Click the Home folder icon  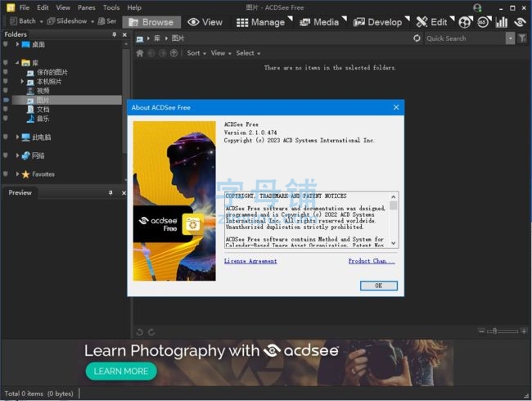(140, 53)
